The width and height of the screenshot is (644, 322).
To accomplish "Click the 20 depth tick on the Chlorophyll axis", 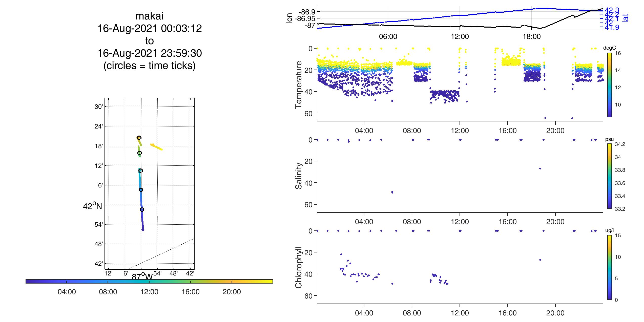I will tap(309, 252).
